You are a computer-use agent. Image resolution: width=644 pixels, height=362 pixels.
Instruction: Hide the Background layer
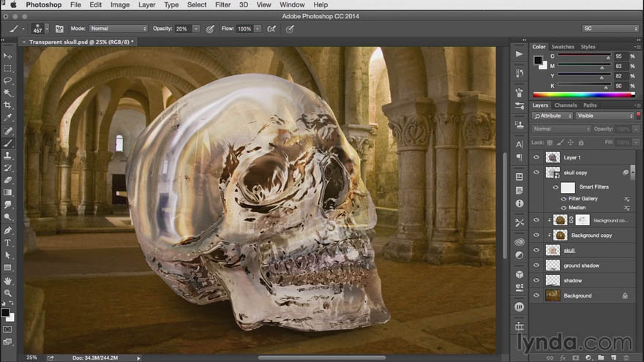coord(536,295)
